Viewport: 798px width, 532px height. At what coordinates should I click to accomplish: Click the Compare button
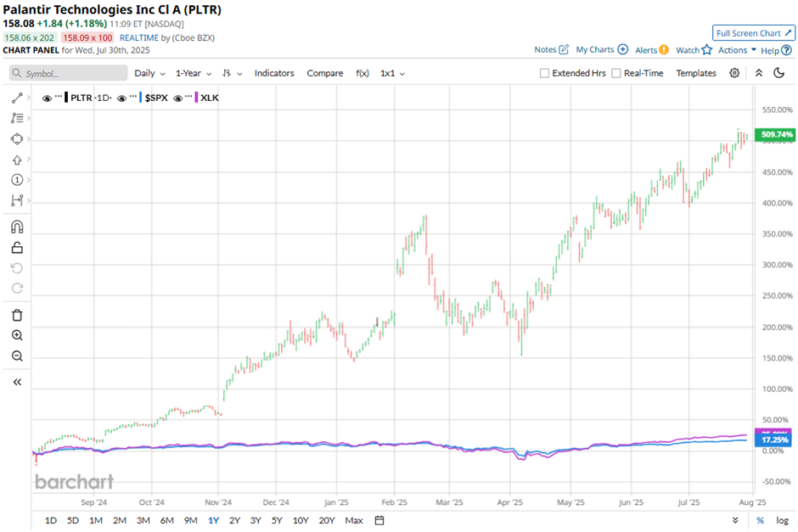coord(324,73)
